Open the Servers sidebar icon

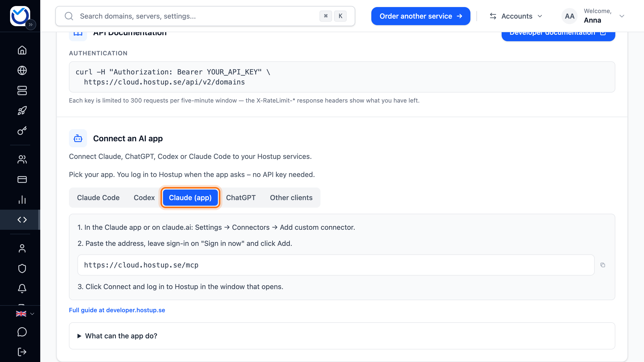coord(22,90)
